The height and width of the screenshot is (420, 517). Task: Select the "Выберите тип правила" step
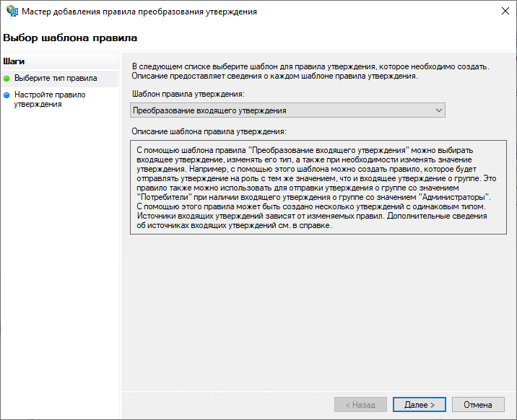(56, 78)
